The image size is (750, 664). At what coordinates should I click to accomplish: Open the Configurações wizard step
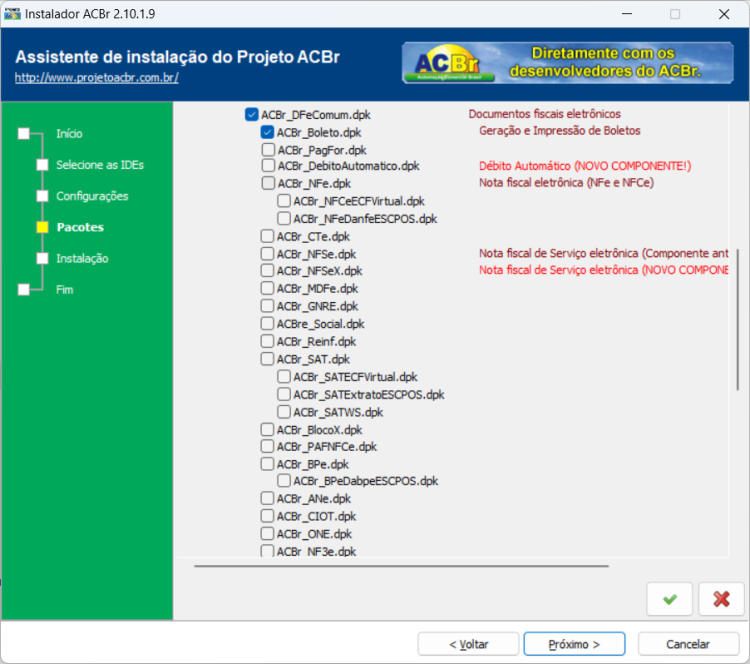point(92,196)
